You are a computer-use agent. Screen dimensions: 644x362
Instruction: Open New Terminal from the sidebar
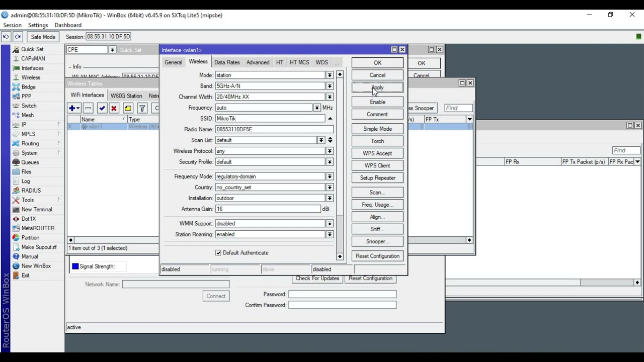pos(37,210)
